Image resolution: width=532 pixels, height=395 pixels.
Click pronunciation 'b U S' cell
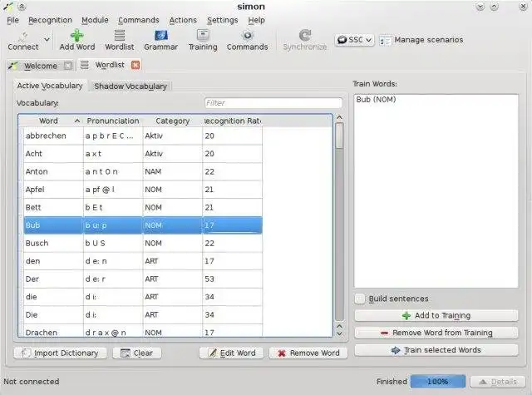tap(113, 244)
